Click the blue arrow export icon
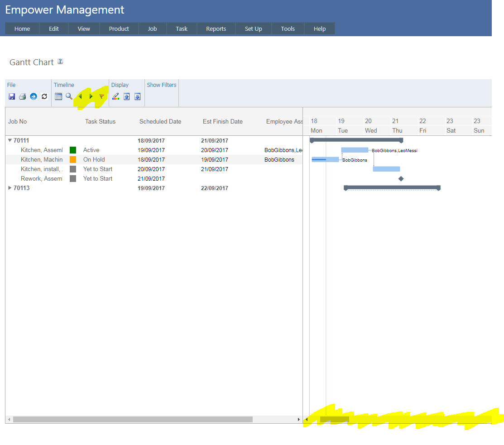 pos(34,96)
